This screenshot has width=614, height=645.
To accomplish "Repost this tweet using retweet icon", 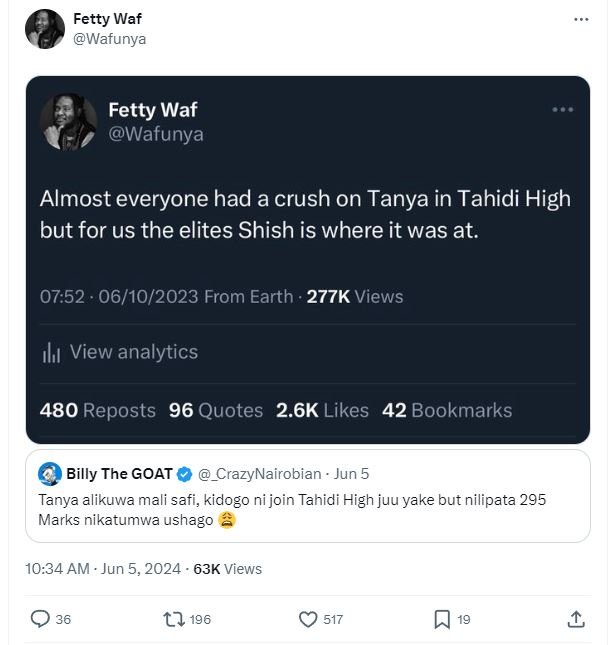I will [x=173, y=620].
